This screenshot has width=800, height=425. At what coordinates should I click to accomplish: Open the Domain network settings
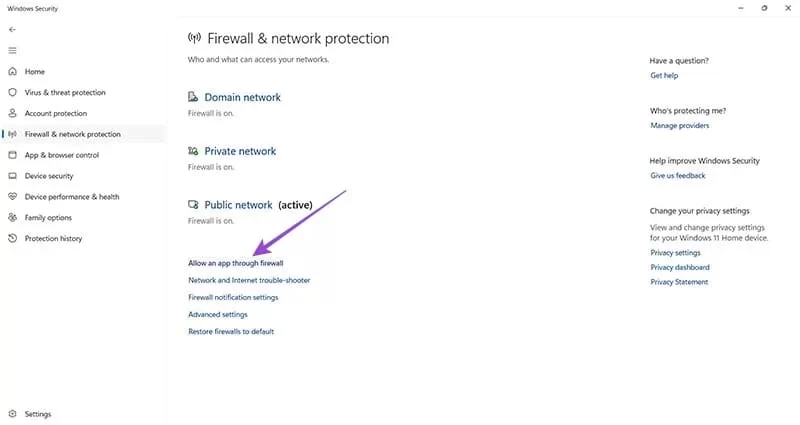[x=242, y=98]
